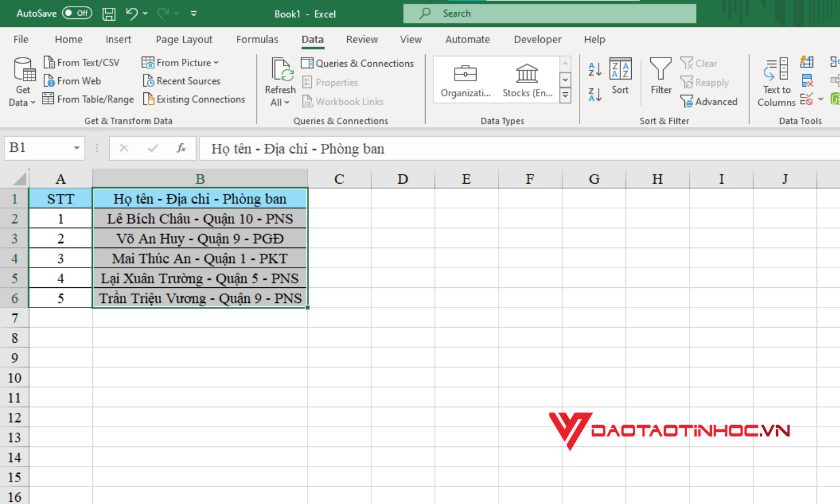Screen dimensions: 840x504
Task: Click the Data Validation icon
Action: click(x=806, y=100)
